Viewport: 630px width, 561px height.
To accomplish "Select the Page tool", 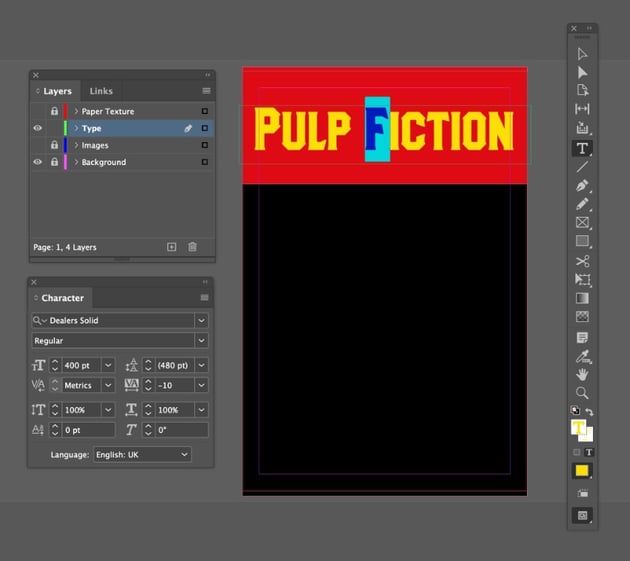I will coord(582,90).
